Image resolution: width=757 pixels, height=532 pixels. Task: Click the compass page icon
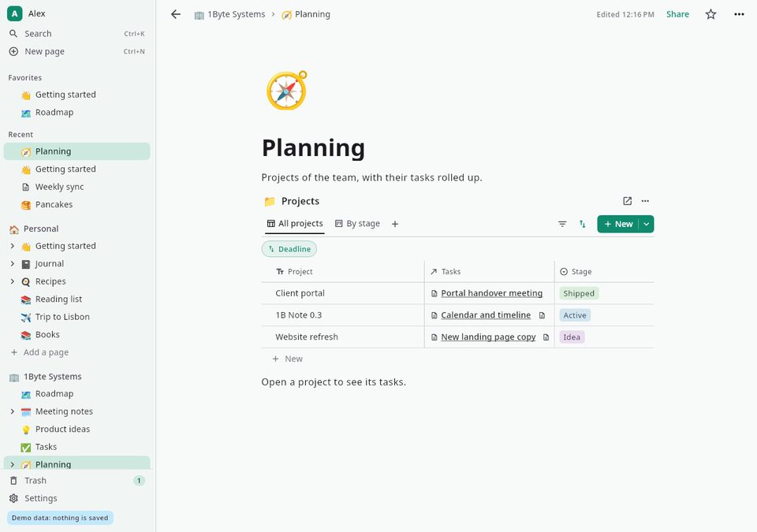(287, 91)
